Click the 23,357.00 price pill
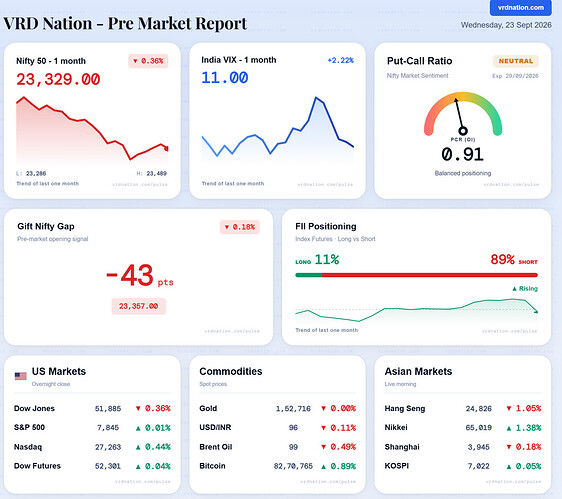Viewport: 562px width, 499px height. (x=139, y=306)
